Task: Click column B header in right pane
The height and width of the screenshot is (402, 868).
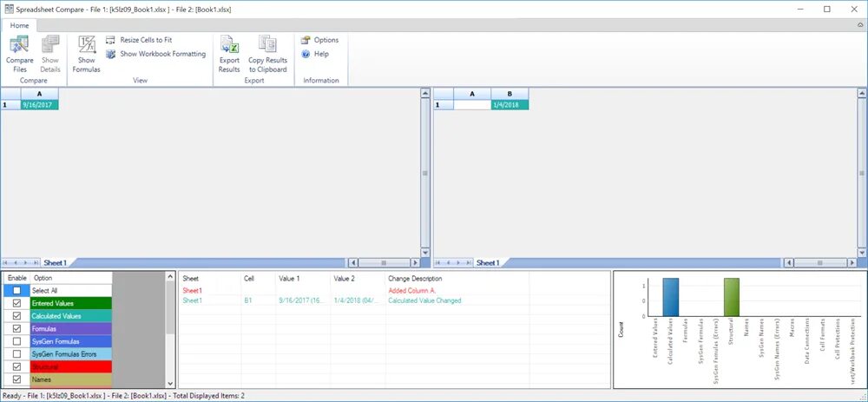Action: click(x=510, y=94)
